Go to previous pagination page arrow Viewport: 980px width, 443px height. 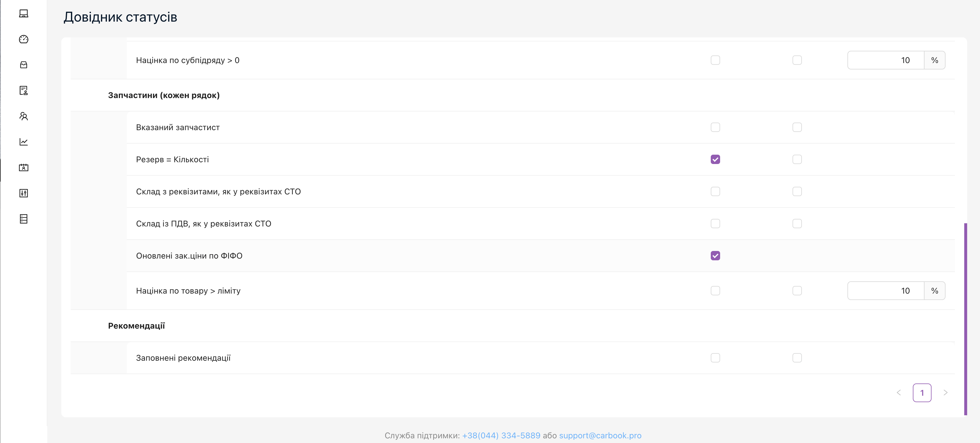[x=899, y=393]
